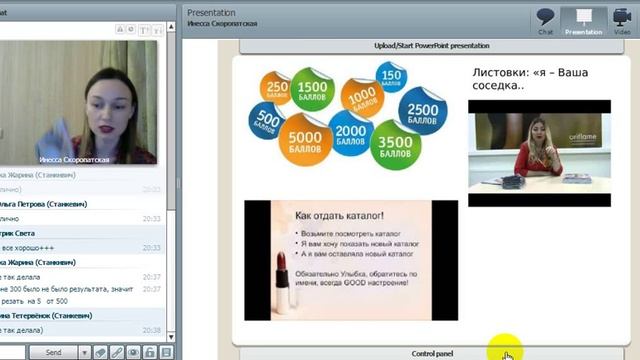Click the 150 баллов small blue sticker
Image resolution: width=640 pixels, height=360 pixels.
pos(391,77)
